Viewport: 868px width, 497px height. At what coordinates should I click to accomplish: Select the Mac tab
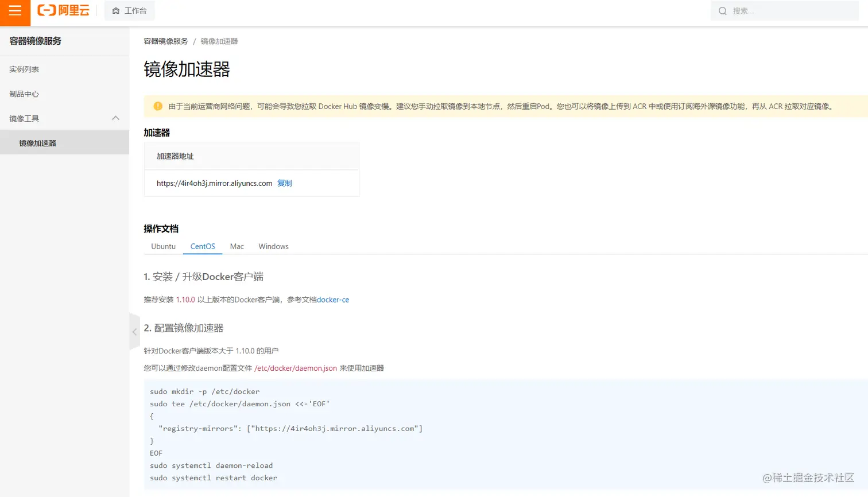click(237, 246)
